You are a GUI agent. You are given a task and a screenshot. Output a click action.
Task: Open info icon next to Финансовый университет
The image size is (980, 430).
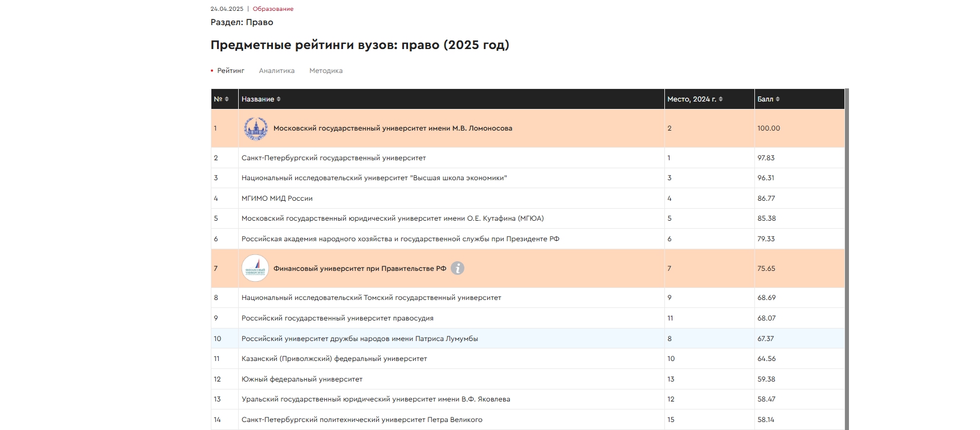458,268
